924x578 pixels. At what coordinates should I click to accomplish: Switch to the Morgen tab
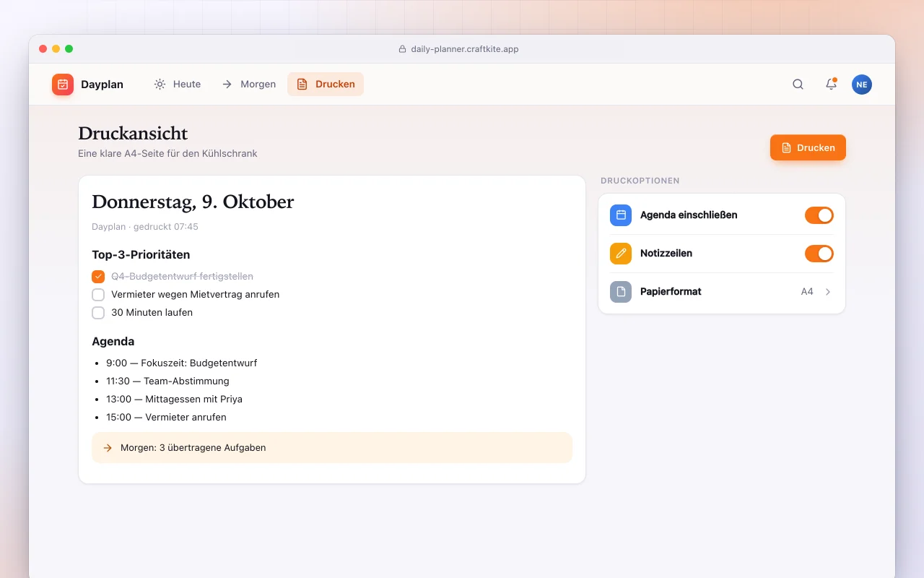(248, 85)
